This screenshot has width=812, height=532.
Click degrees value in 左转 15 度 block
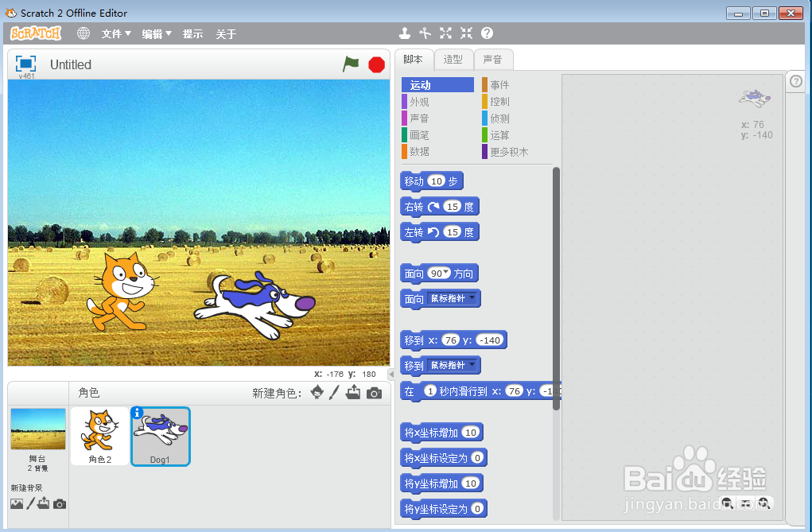click(x=452, y=232)
